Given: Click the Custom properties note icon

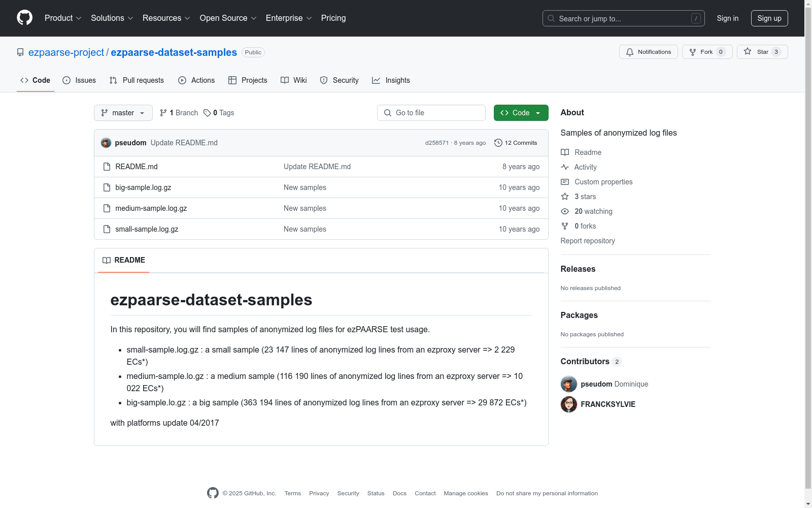Looking at the screenshot, I should (565, 182).
